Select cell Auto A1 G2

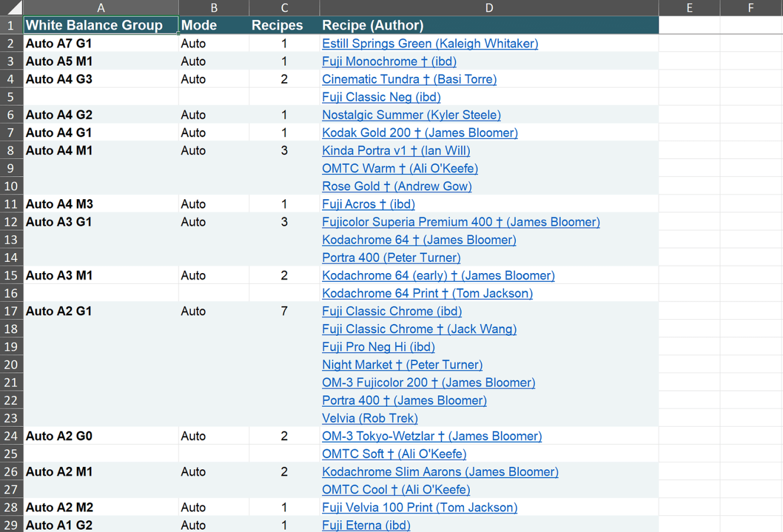[x=101, y=524]
